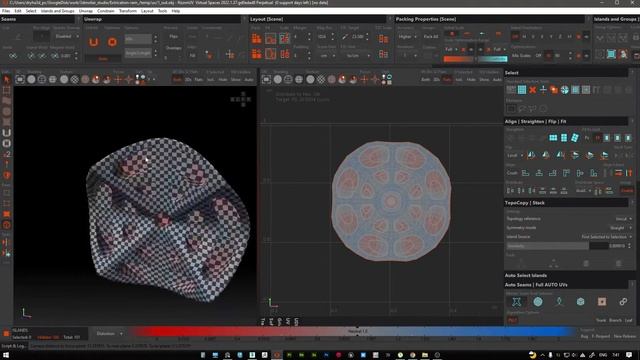Open the Disabled dropdown in Seams panel

(x=67, y=36)
